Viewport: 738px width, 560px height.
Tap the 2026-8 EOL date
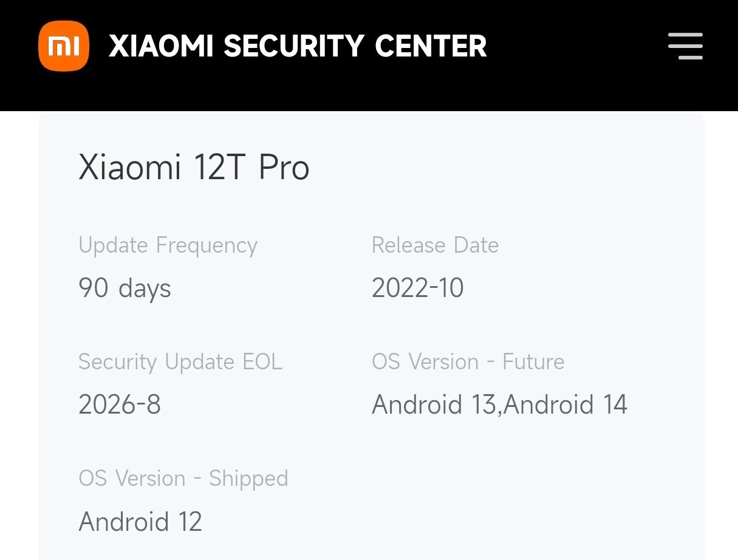click(x=120, y=404)
